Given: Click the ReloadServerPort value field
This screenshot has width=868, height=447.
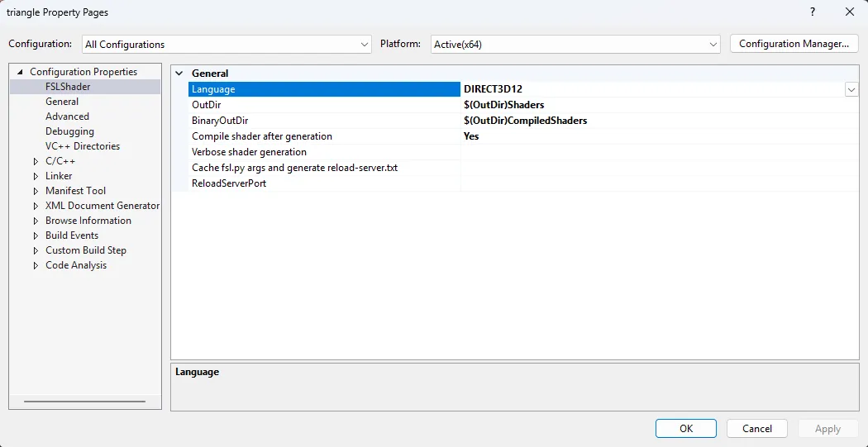Looking at the screenshot, I should pos(653,183).
